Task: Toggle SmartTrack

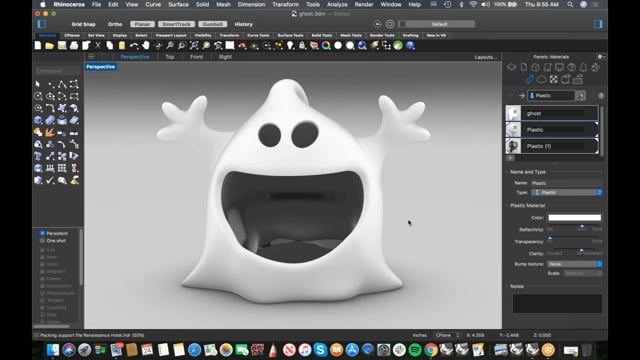Action: click(x=176, y=24)
